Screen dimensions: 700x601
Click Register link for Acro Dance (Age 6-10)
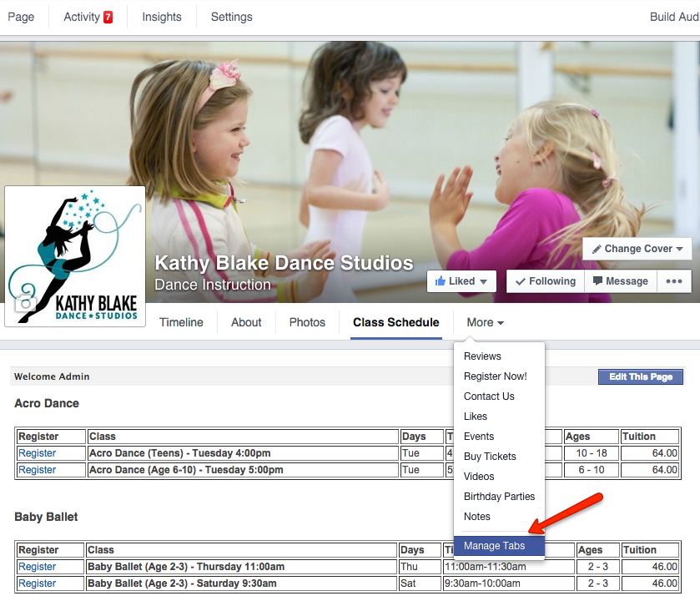point(37,470)
